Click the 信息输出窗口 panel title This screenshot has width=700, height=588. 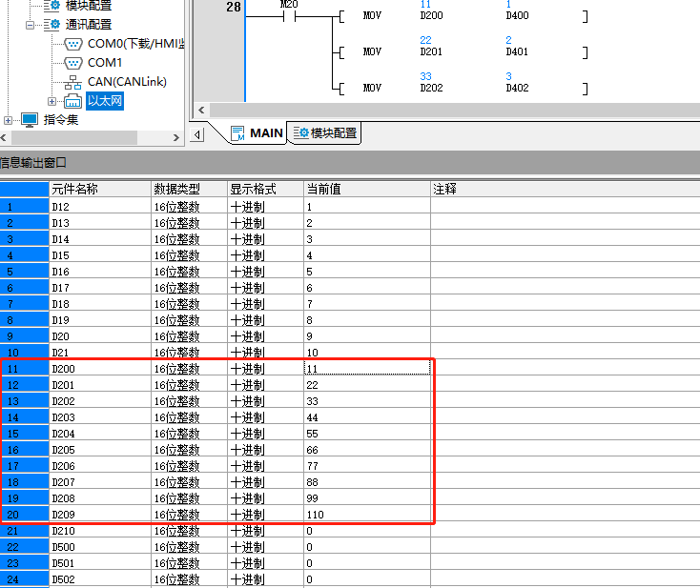[33, 163]
